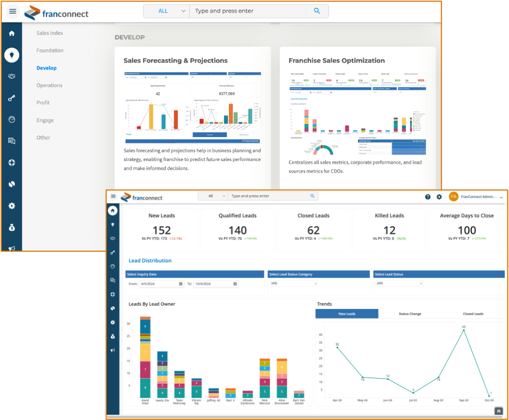The width and height of the screenshot is (509, 420).
Task: Click franconnect logo in back window
Action: click(x=56, y=13)
